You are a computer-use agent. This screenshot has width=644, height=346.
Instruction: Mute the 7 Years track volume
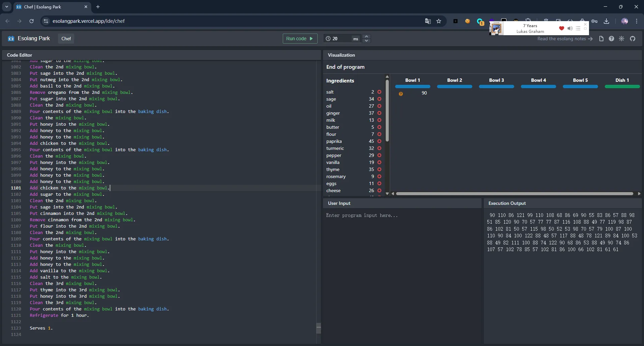[570, 28]
